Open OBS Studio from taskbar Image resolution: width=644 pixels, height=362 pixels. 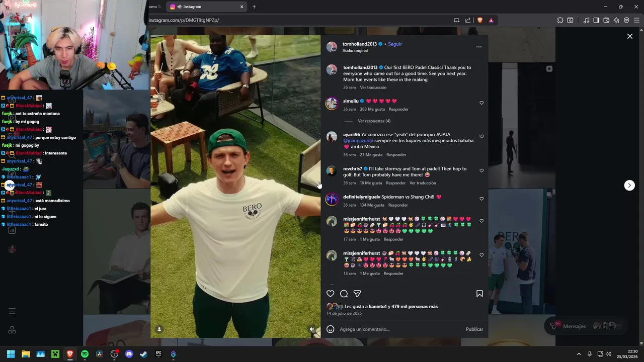114,354
